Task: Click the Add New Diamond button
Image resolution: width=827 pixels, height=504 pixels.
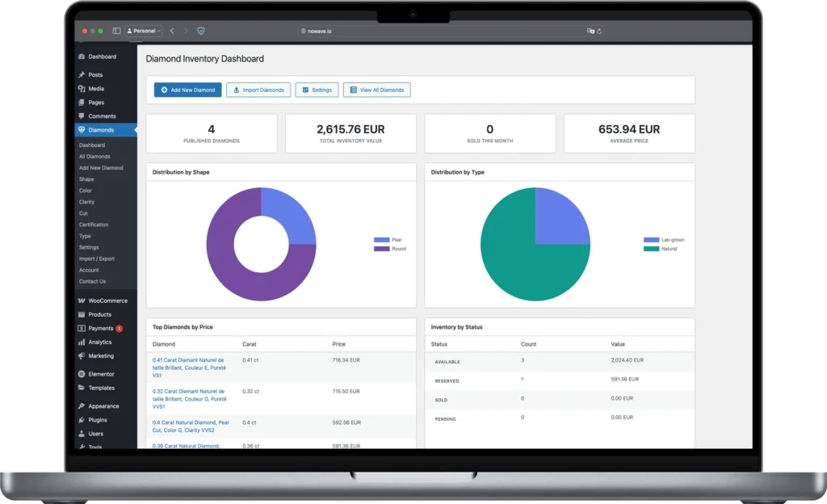Action: (187, 90)
